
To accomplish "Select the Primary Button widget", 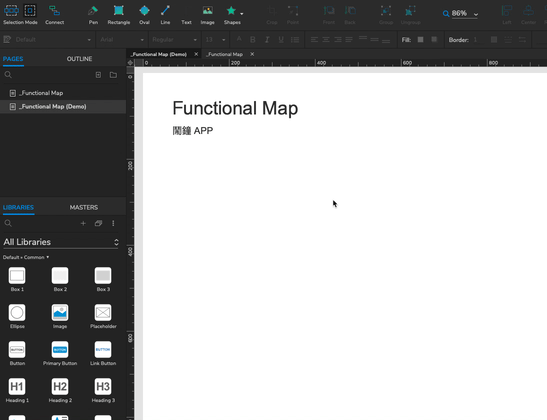I will (x=60, y=353).
